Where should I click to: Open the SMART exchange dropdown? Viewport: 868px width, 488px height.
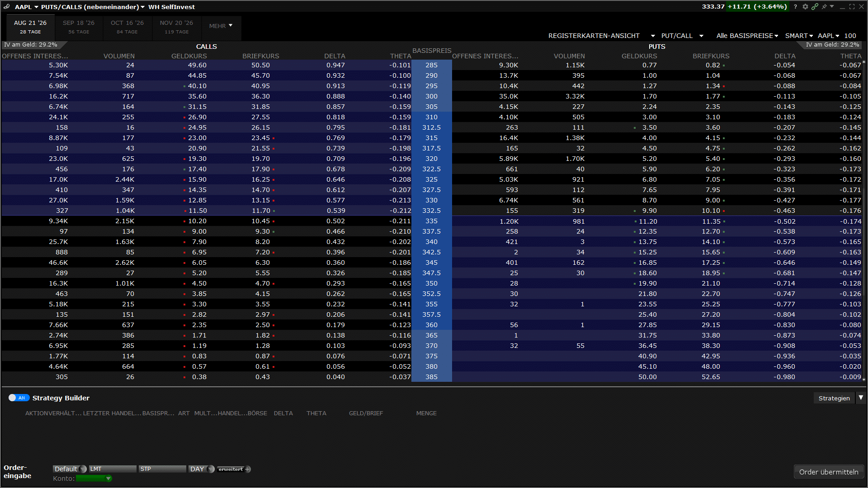pos(799,36)
